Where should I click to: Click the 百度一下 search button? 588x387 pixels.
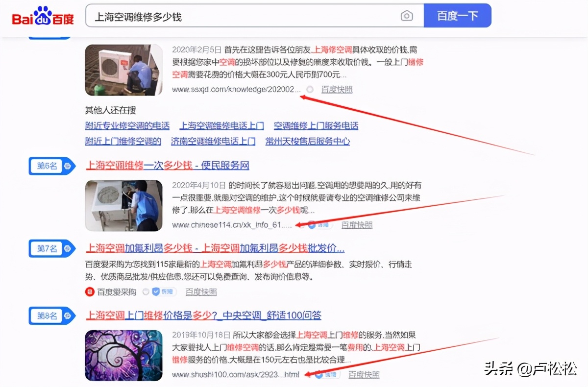coord(457,16)
